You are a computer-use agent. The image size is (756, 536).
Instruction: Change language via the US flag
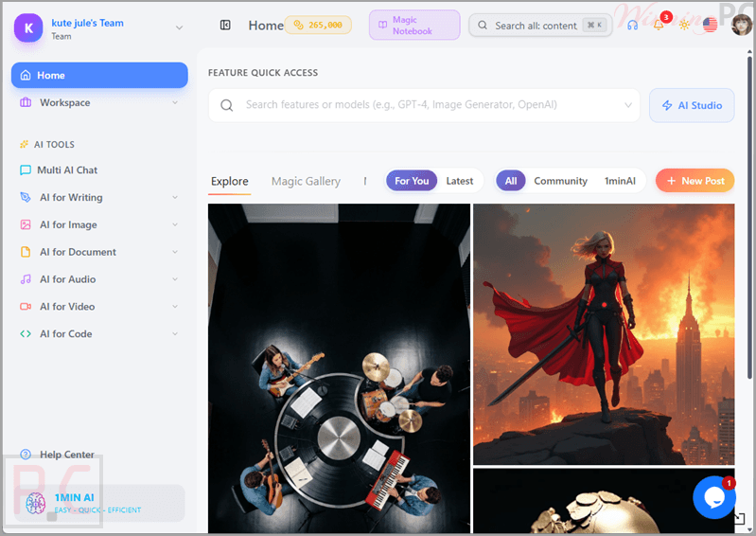pos(710,25)
